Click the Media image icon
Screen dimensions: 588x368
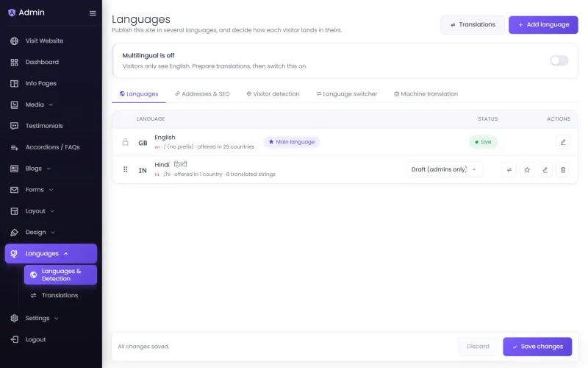coord(14,105)
